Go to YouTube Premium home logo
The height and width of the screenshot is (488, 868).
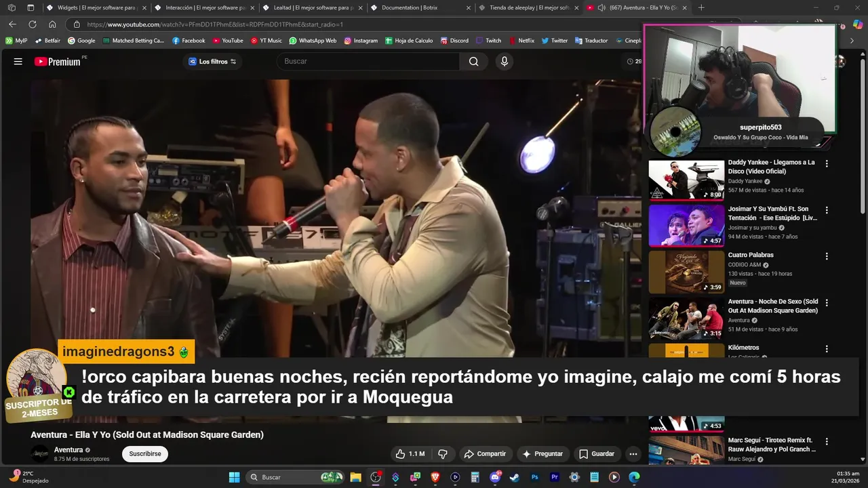pos(58,62)
